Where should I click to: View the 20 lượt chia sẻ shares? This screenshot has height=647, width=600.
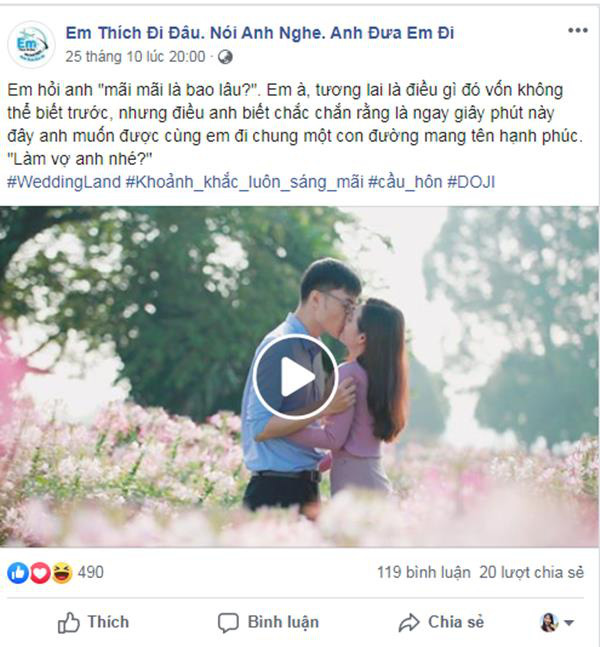pos(531,572)
